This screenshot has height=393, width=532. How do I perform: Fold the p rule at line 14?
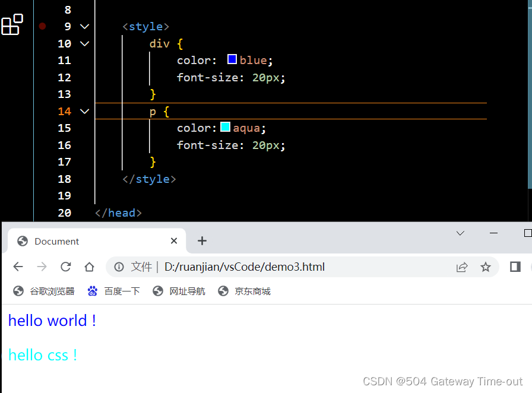(x=84, y=112)
